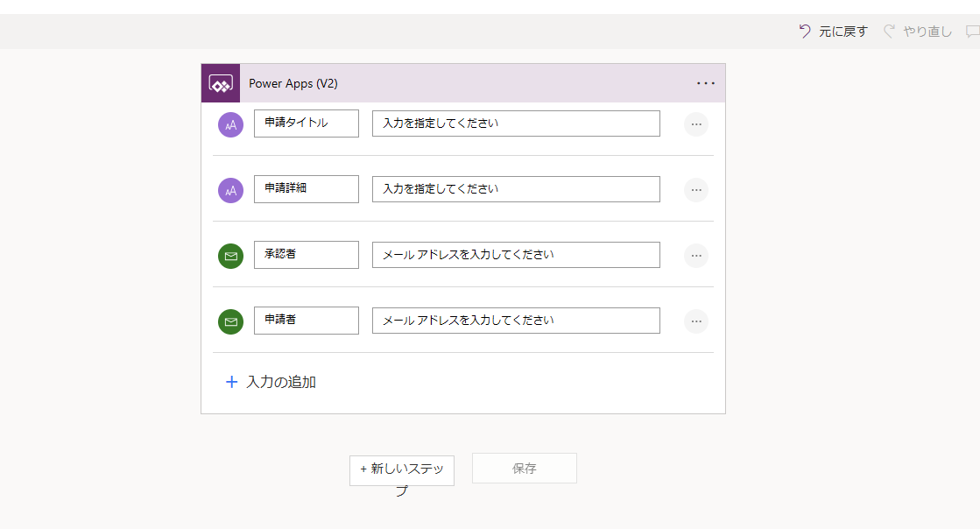
Task: Click the 新しいステップ button
Action: pos(402,470)
